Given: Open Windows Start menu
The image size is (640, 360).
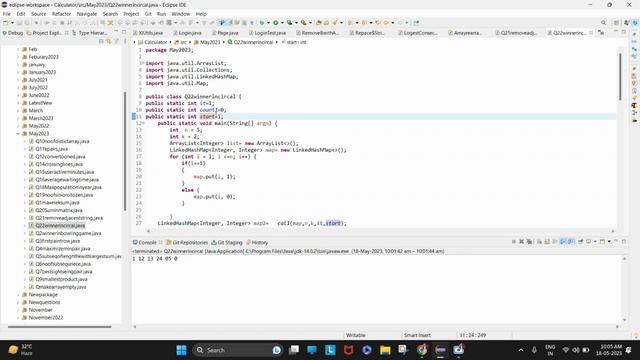Looking at the screenshot, I should click(182, 350).
